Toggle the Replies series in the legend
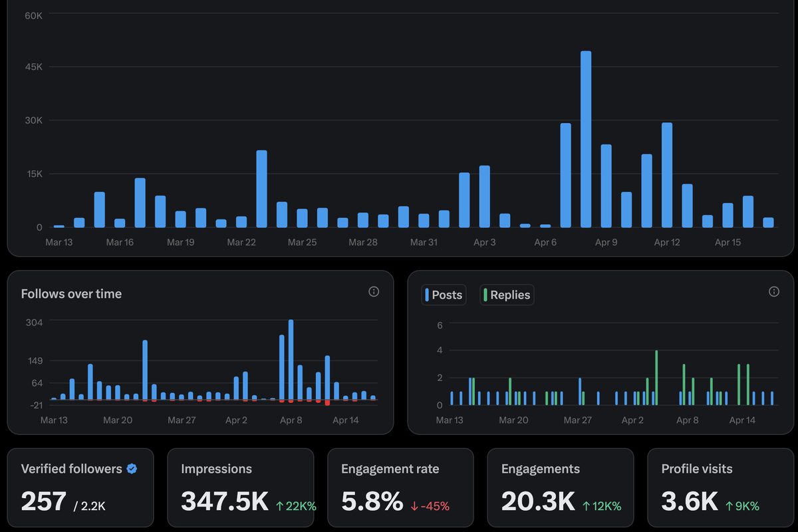The width and height of the screenshot is (798, 532). click(x=507, y=295)
